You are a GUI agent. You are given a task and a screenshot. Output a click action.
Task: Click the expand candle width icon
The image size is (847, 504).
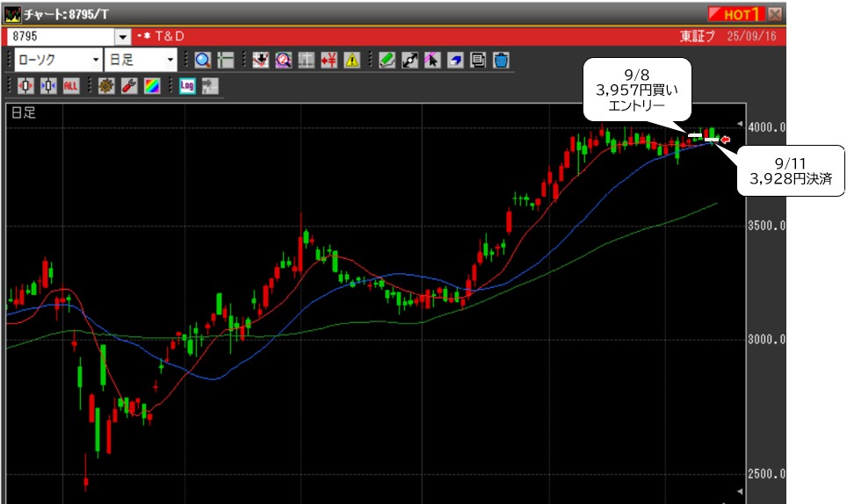tap(25, 86)
